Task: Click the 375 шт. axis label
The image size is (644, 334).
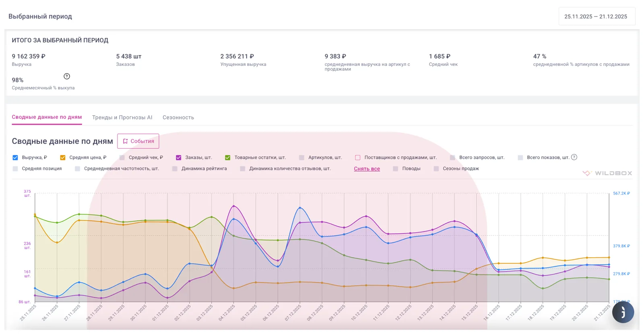Action: pos(27,193)
